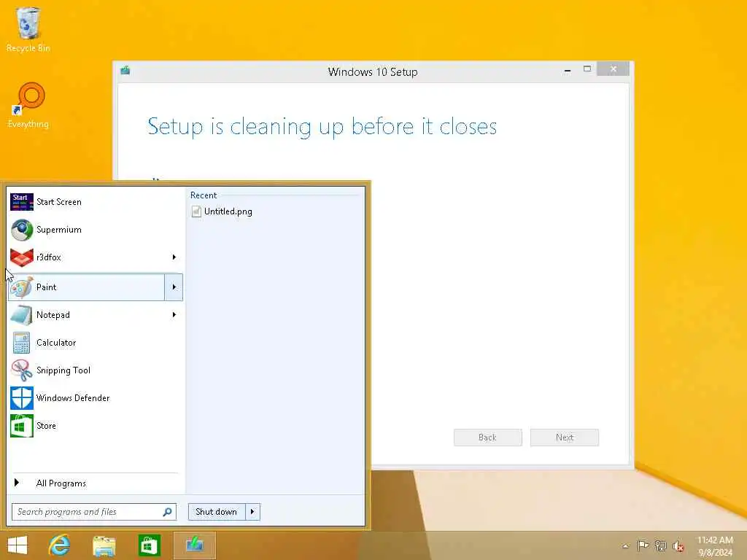
Task: Launch Snipping Tool scissors icon
Action: (22, 370)
